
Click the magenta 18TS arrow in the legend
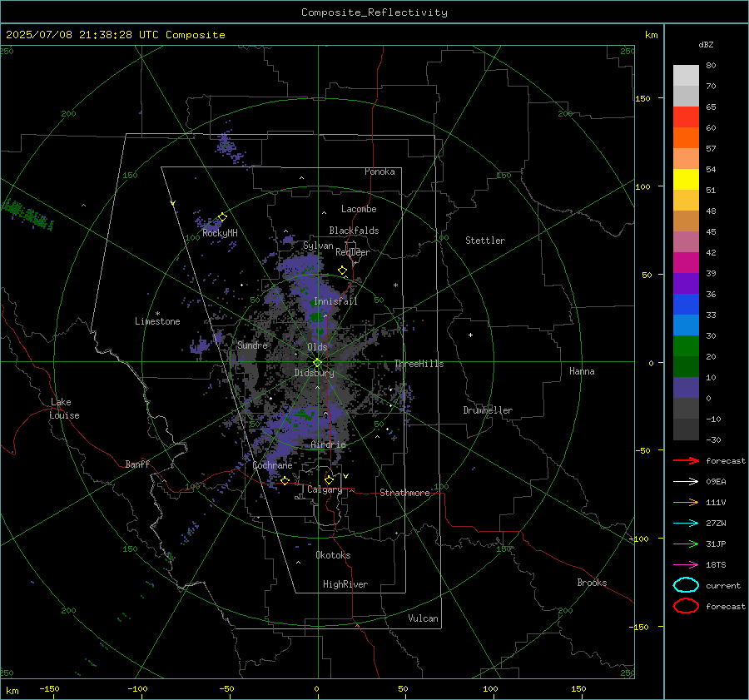(x=686, y=565)
